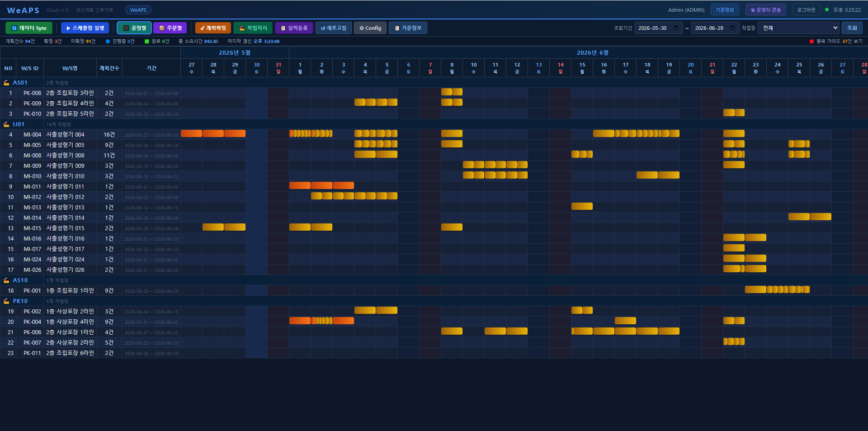Open toolbar 기준정보 clipboard button
868x431 pixels.
408,28
